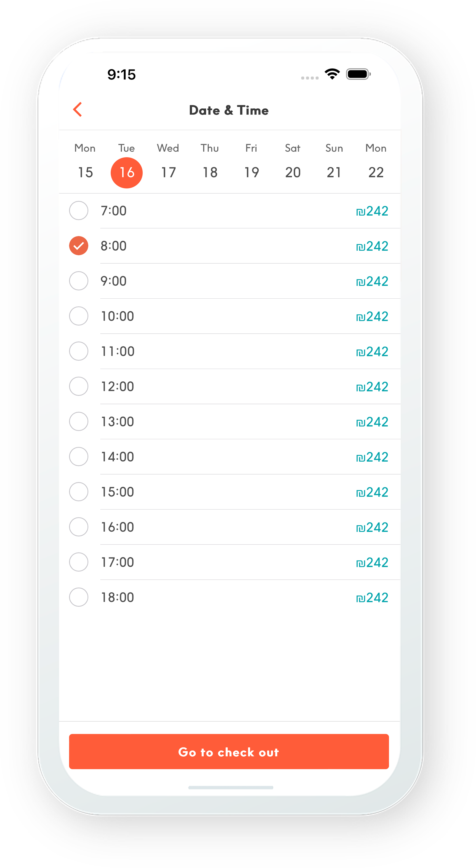Viewport: 476px width, 868px height.
Task: Tap the ₪242 price for 10:00
Action: 372,317
